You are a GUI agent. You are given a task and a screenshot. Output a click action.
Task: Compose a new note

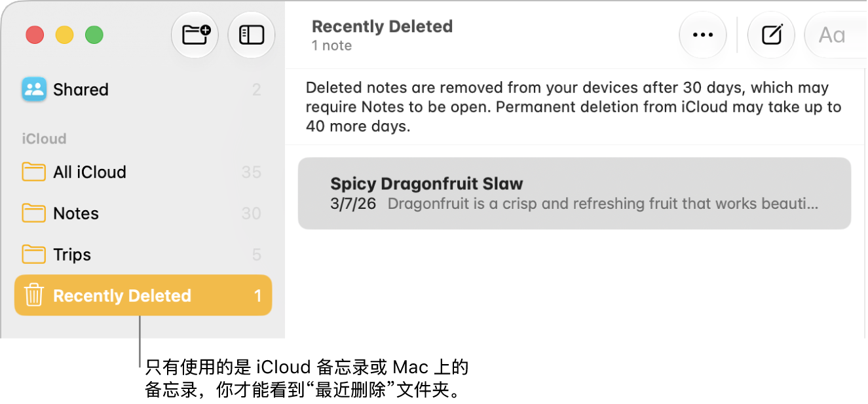772,35
